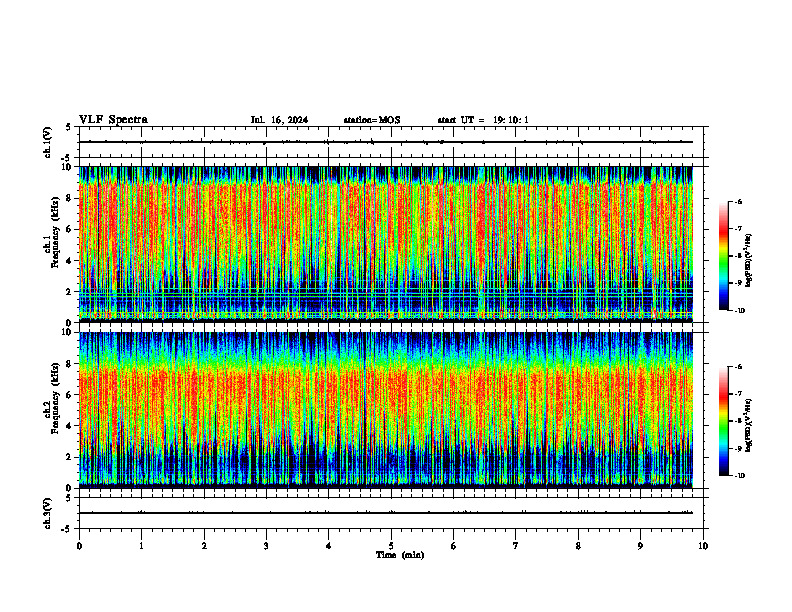Click the "station=MOS" header label
This screenshot has height=612, width=792.
tap(372, 120)
